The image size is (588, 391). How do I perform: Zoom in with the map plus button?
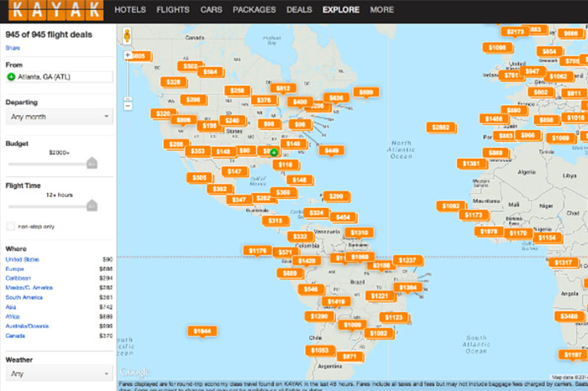128,55
